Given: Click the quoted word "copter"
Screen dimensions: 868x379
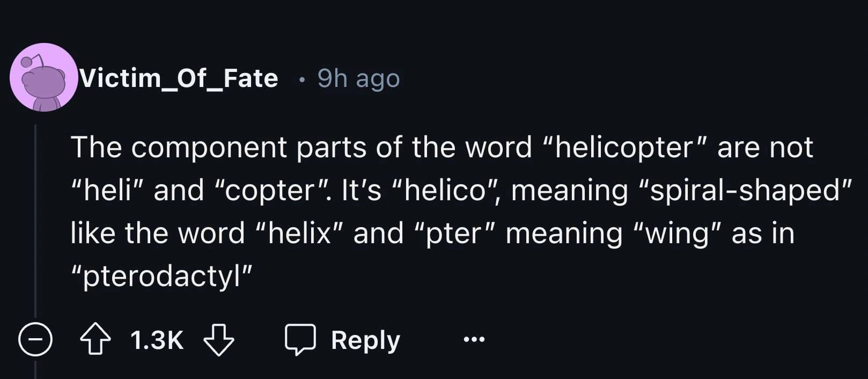Looking at the screenshot, I should 269,191.
